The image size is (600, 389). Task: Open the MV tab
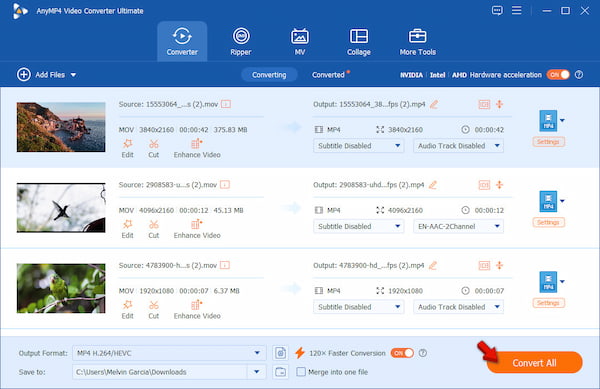coord(300,41)
